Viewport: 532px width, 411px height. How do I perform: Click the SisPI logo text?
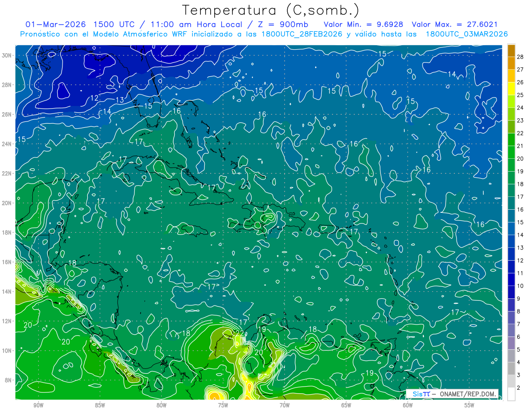pyautogui.click(x=421, y=394)
